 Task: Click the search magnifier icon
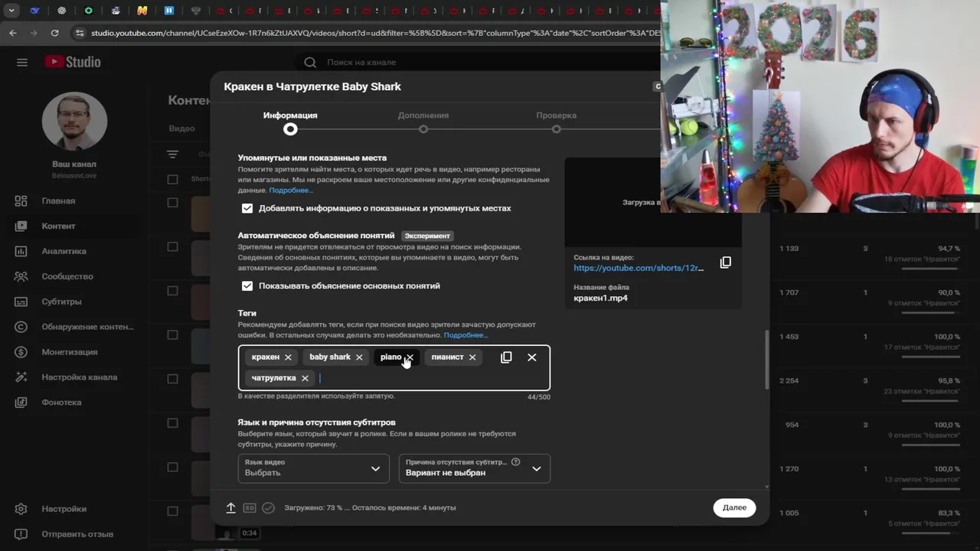coord(310,63)
